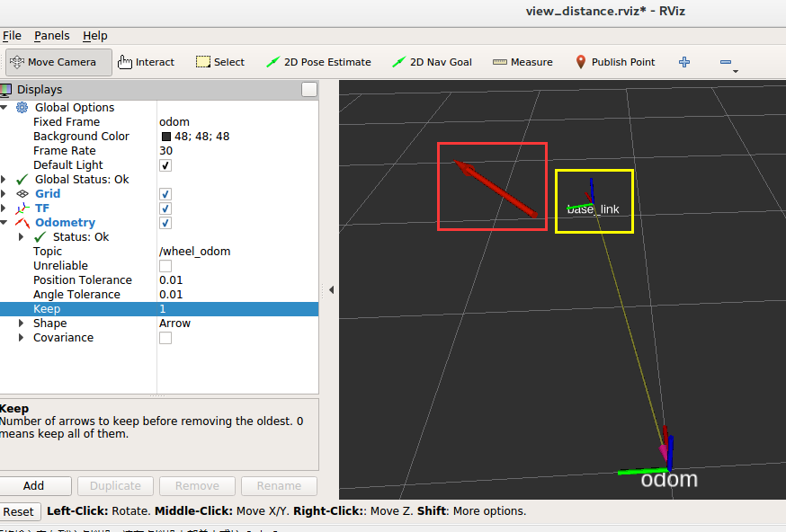
Task: Expand the TF display node
Action: pos(4,208)
